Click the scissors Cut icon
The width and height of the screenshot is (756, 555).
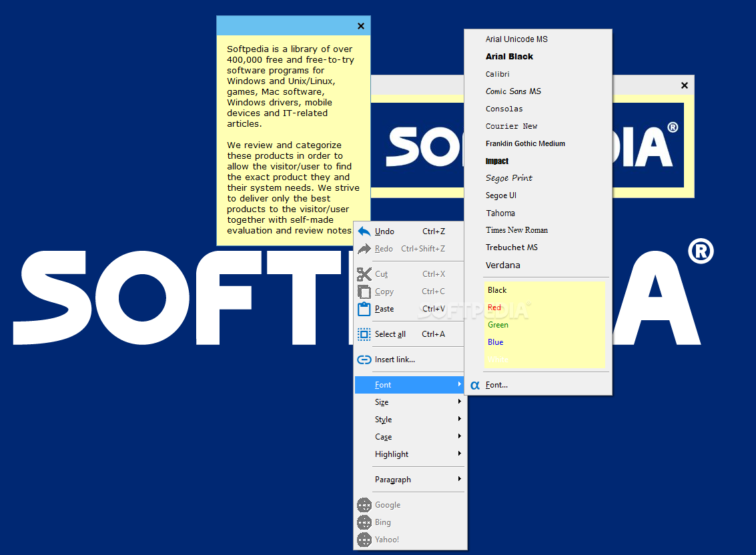364,274
